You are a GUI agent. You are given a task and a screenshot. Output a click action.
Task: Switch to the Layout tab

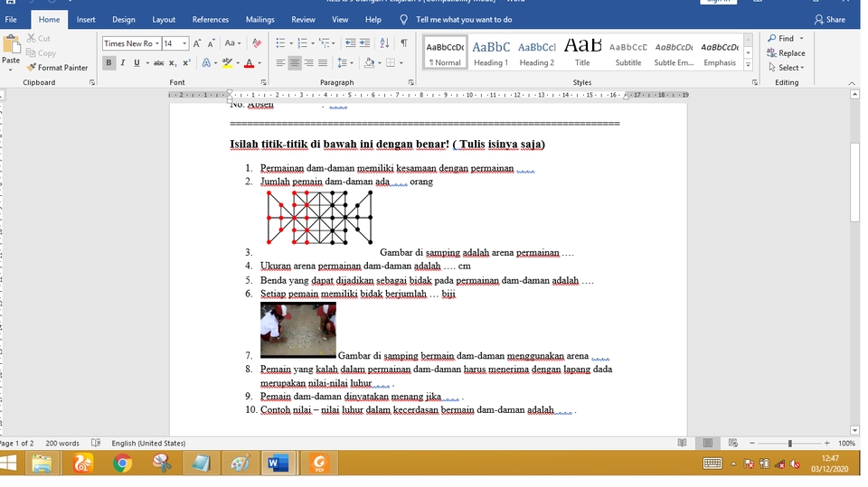tap(164, 19)
